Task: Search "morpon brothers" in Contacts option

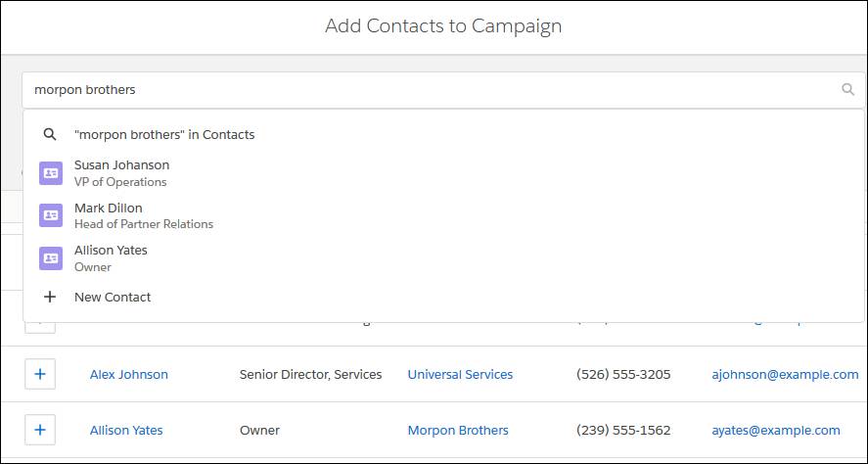Action: [x=443, y=134]
